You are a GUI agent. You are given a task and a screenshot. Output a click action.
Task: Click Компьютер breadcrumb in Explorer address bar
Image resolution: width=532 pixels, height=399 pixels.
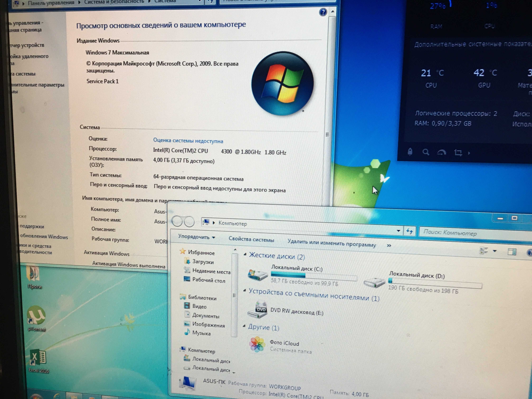coord(233,223)
